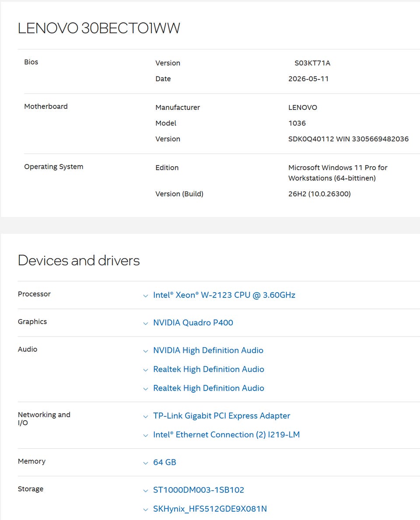Open the SKHynix_HFS512GDE9X081N storage link
The width and height of the screenshot is (420, 520).
click(x=210, y=509)
